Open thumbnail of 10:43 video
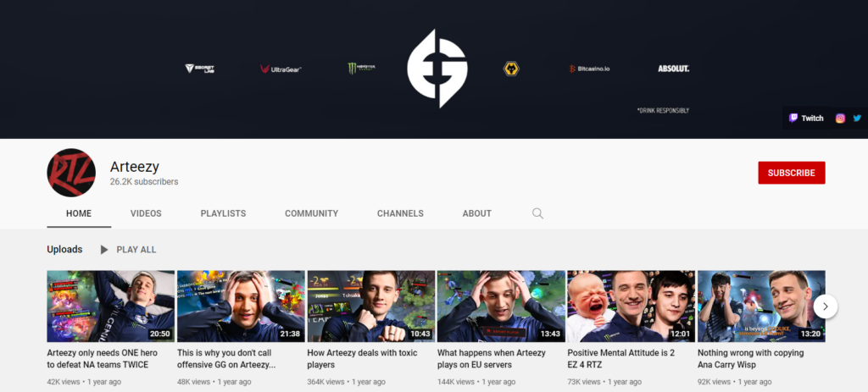868x392 pixels. (371, 306)
